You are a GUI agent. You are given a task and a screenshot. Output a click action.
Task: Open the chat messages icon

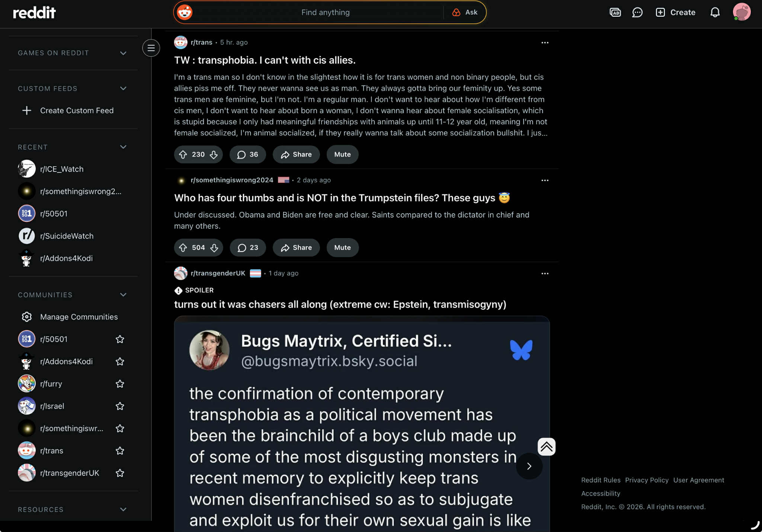pos(637,12)
